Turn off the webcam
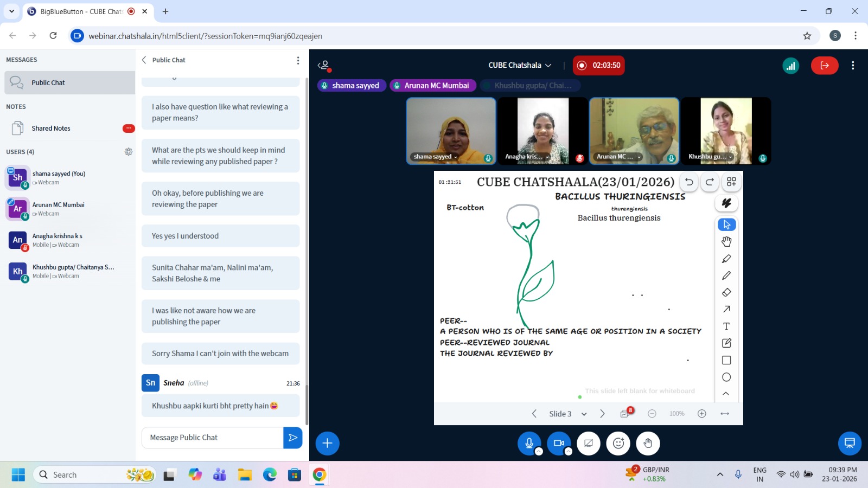This screenshot has width=868, height=488. (x=558, y=444)
